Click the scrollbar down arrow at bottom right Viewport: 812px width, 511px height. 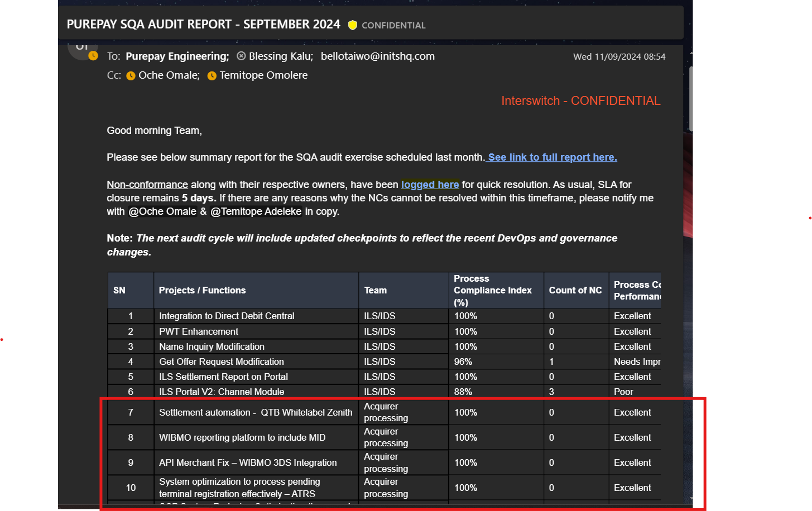pyautogui.click(x=691, y=498)
